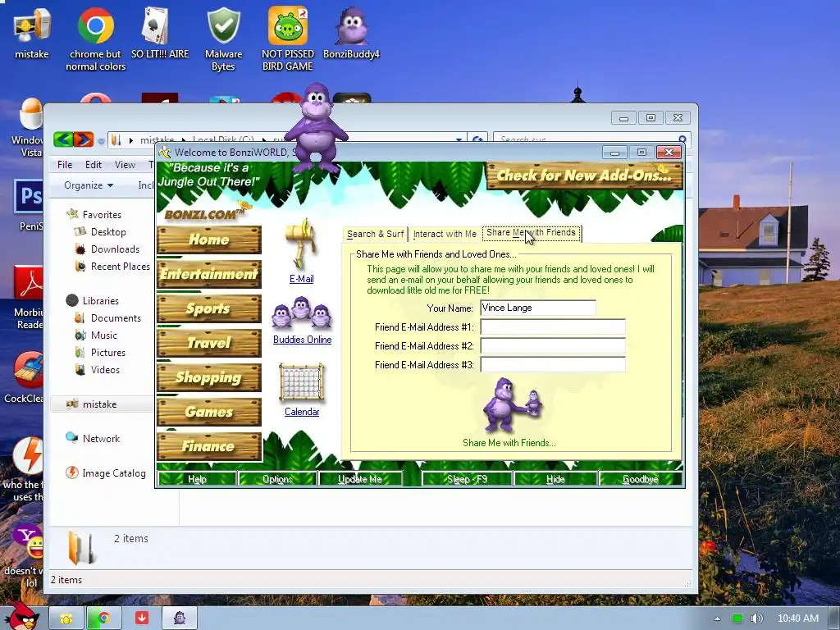840x630 pixels.
Task: Open Chrome from the taskbar
Action: [104, 619]
